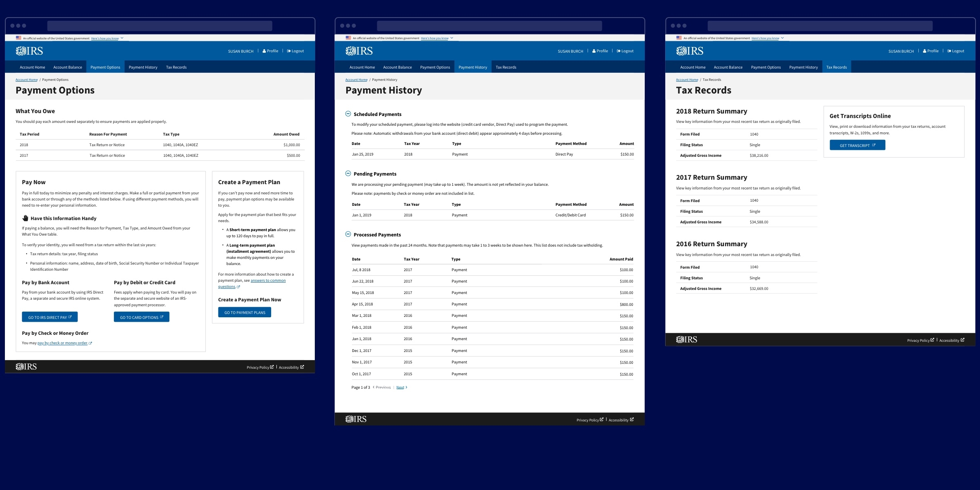Select Tax Records tab in Payment History window
Viewport: 980px width, 490px height.
(506, 67)
